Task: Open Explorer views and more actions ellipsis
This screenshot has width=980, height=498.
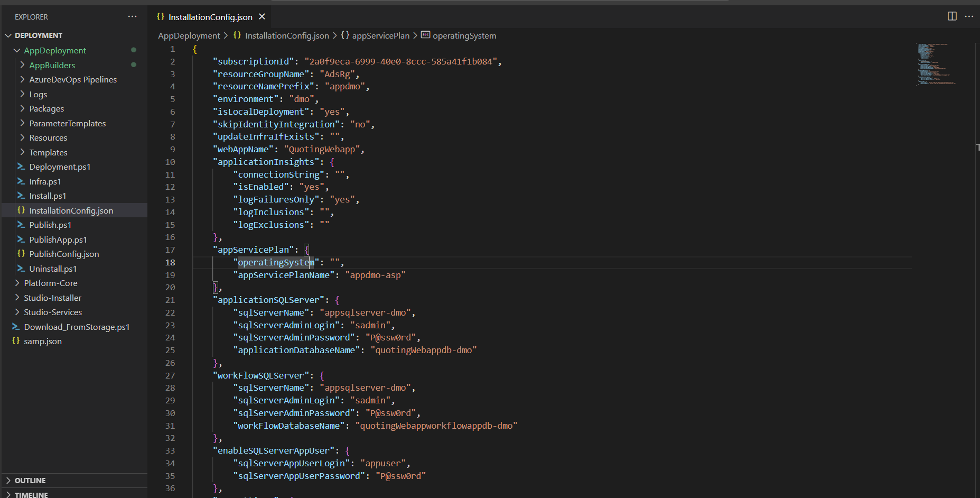Action: click(132, 17)
